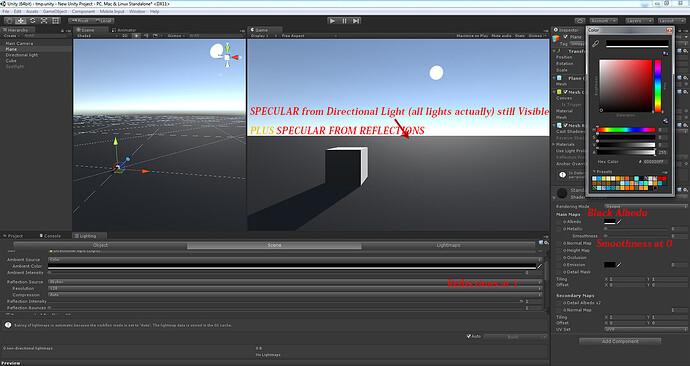Open gear menu for Transform component
The width and height of the screenshot is (690, 366).
686,51
